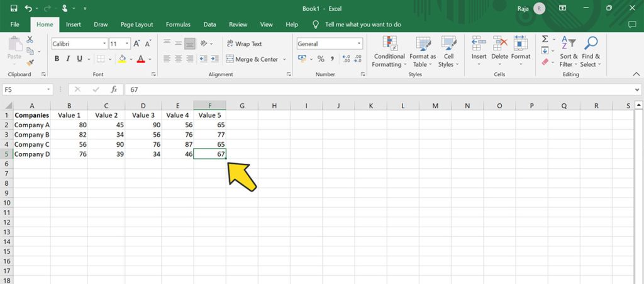The width and height of the screenshot is (644, 284).
Task: Select cell B2 containing 80
Action: [x=69, y=125]
